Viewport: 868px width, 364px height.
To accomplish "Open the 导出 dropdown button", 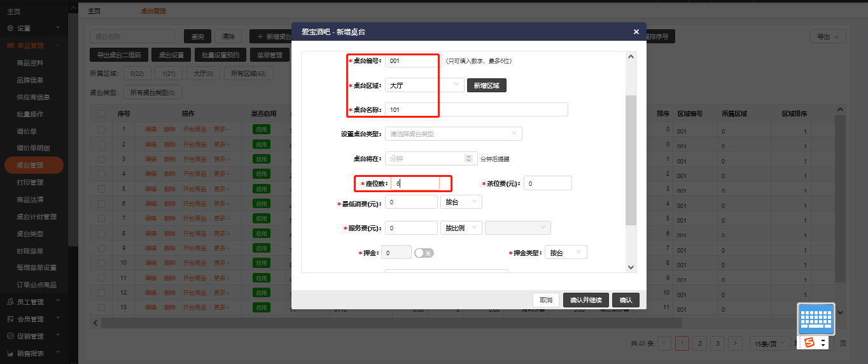I will tap(828, 37).
